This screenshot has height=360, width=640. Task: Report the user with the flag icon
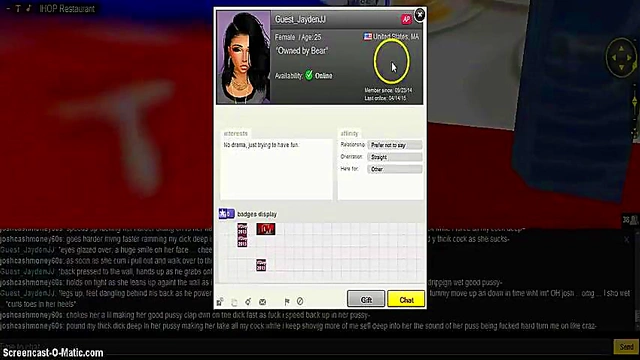287,302
